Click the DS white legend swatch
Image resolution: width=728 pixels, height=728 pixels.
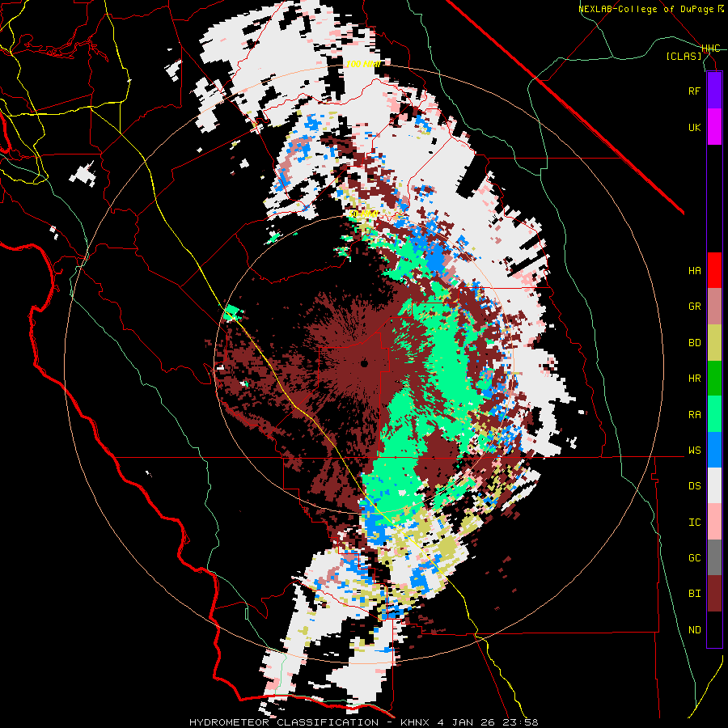point(714,485)
